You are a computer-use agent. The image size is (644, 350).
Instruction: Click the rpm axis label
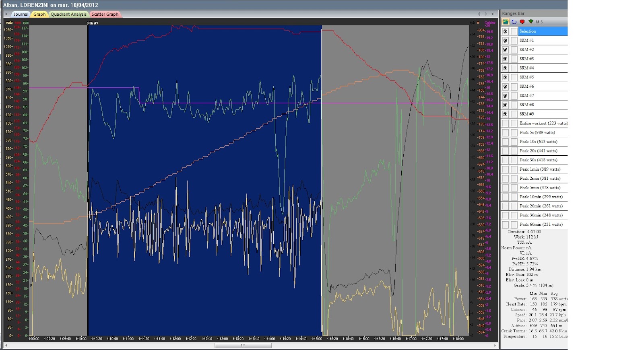click(26, 23)
